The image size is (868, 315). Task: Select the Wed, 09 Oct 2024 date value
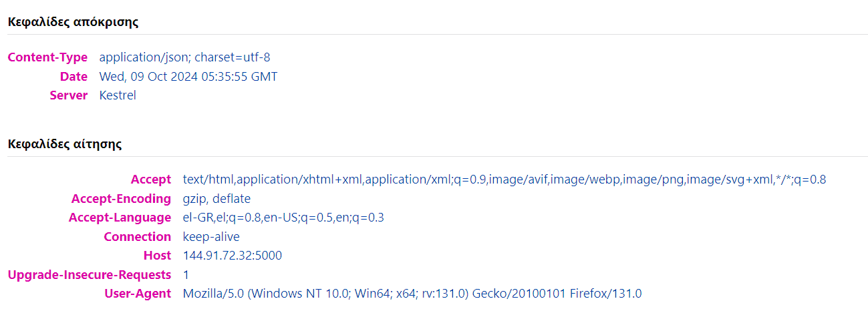188,77
